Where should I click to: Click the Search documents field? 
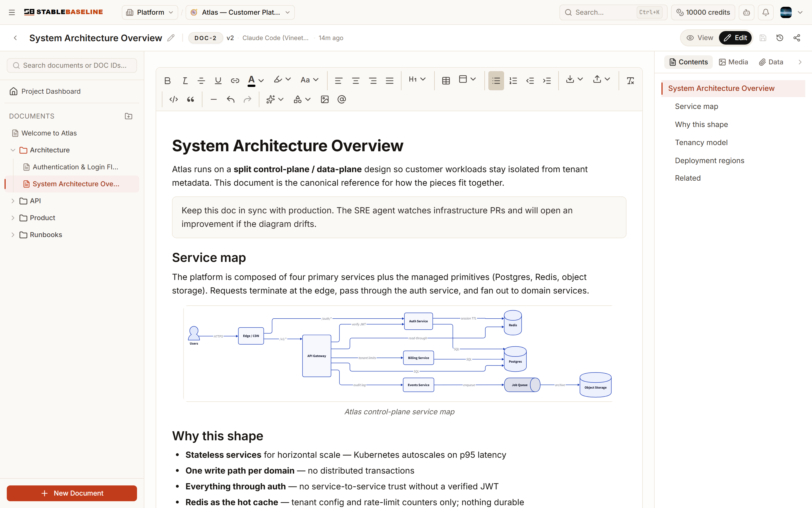pyautogui.click(x=72, y=65)
